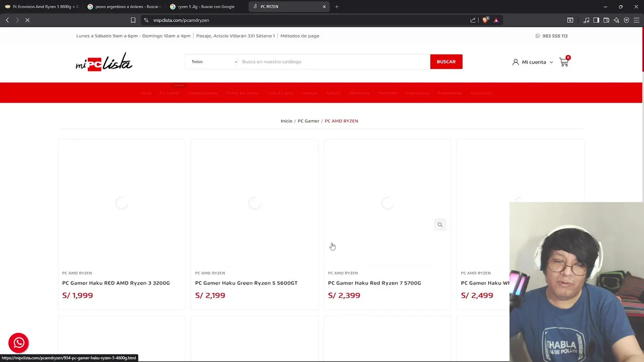The height and width of the screenshot is (362, 644).
Task: Open the shopping cart icon
Action: 564,62
